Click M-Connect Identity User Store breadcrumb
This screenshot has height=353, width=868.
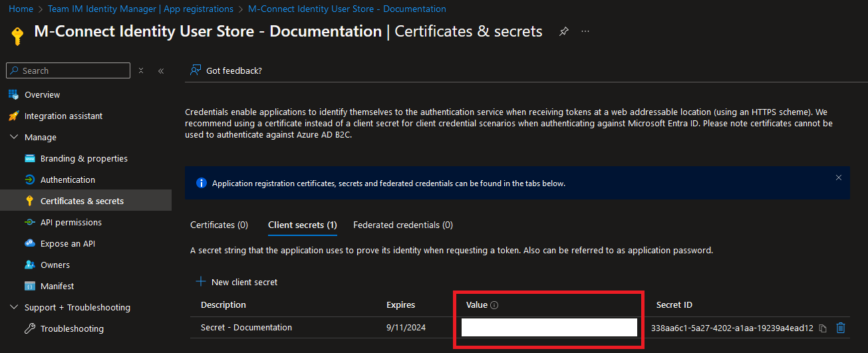coord(347,9)
